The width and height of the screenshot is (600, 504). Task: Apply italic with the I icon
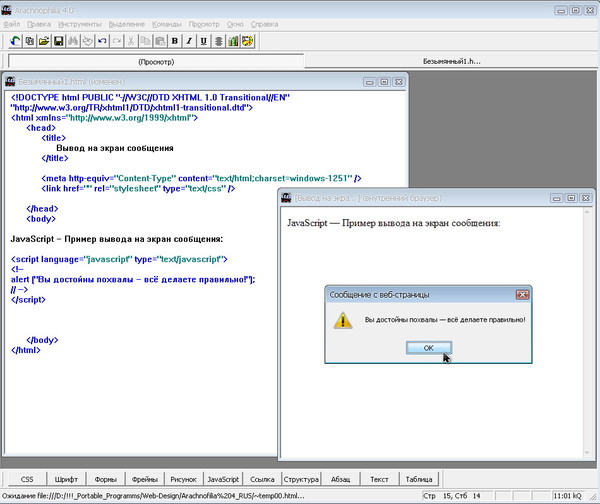point(189,41)
